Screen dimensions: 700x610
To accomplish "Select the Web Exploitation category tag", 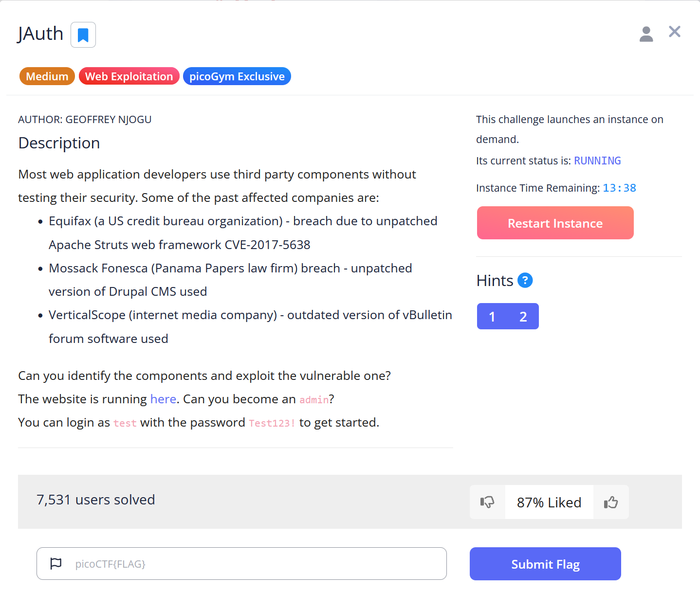I will [129, 76].
